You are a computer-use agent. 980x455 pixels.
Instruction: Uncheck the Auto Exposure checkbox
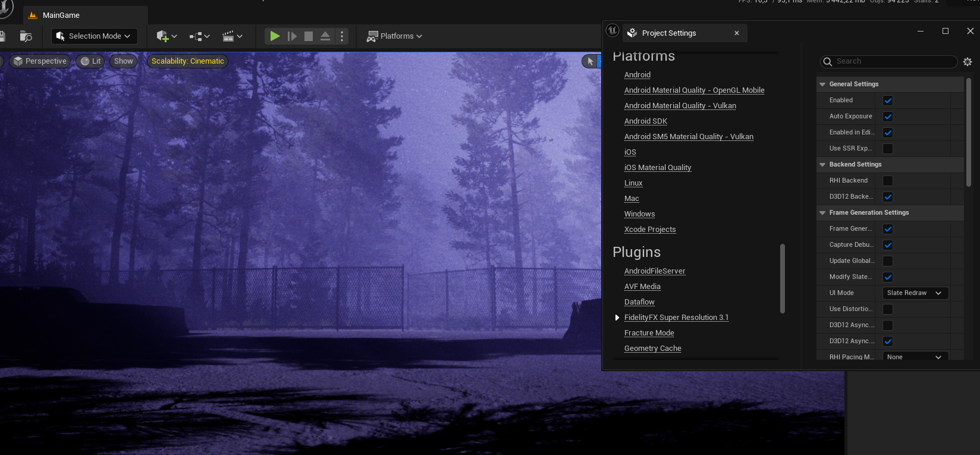point(888,117)
